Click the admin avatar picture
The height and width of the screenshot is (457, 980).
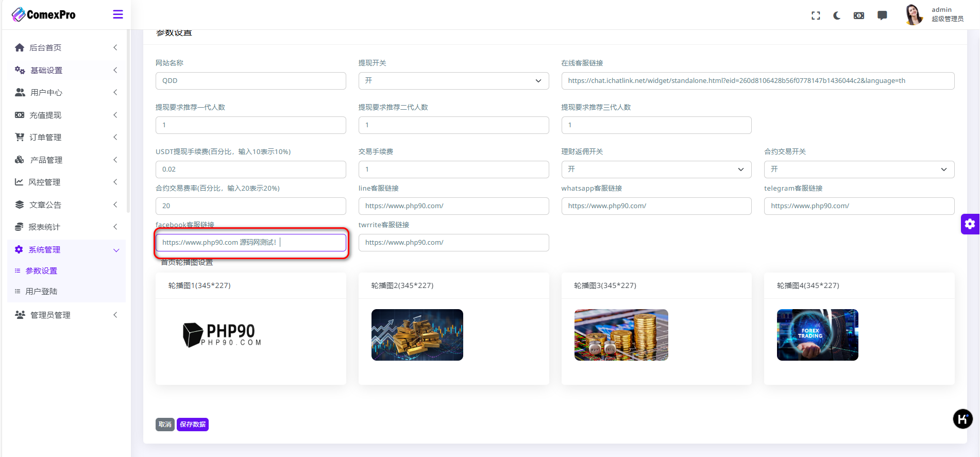914,14
